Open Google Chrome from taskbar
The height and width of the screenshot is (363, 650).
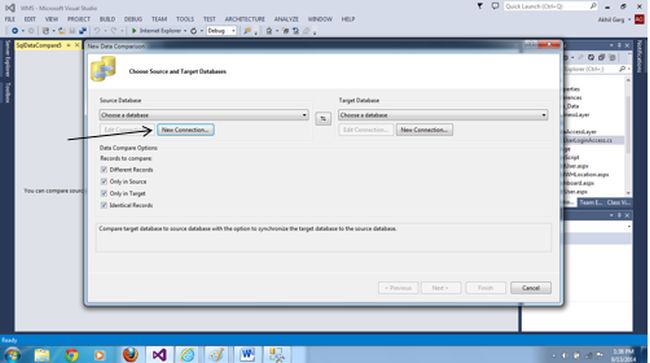point(71,355)
